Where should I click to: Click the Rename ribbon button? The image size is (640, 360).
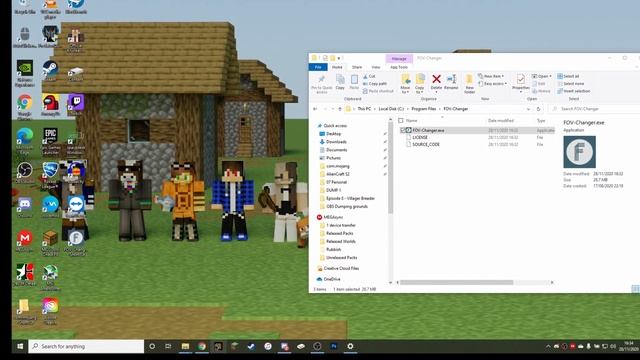tap(451, 82)
